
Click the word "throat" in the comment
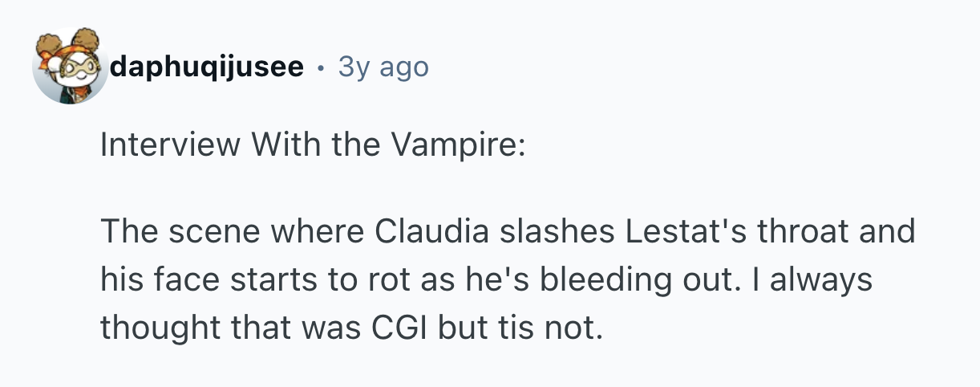810,232
